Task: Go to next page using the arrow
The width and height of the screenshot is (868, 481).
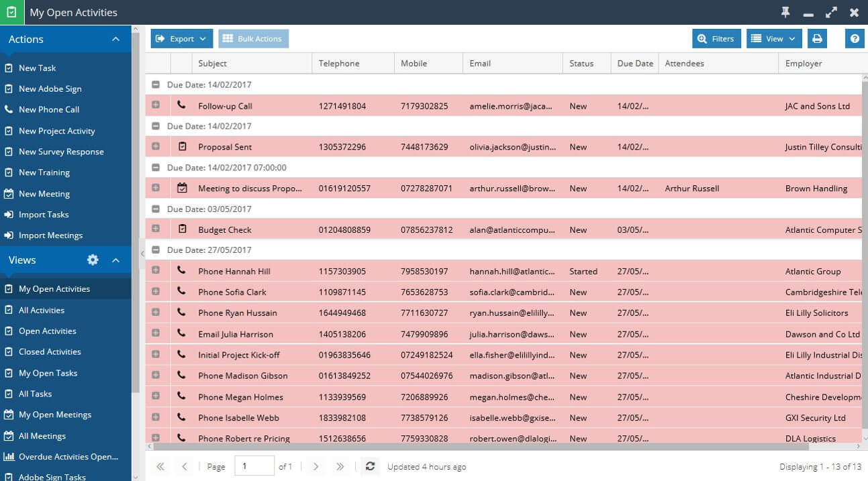Action: click(x=316, y=466)
